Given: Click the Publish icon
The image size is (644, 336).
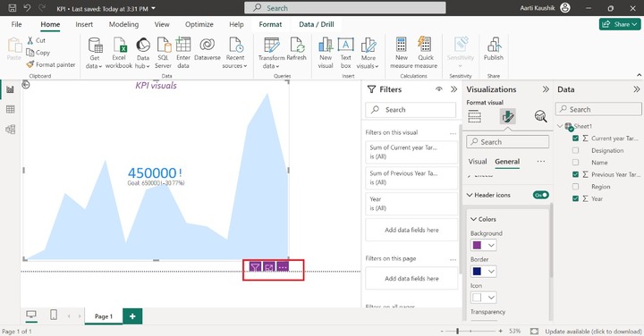Looking at the screenshot, I should point(494,45).
